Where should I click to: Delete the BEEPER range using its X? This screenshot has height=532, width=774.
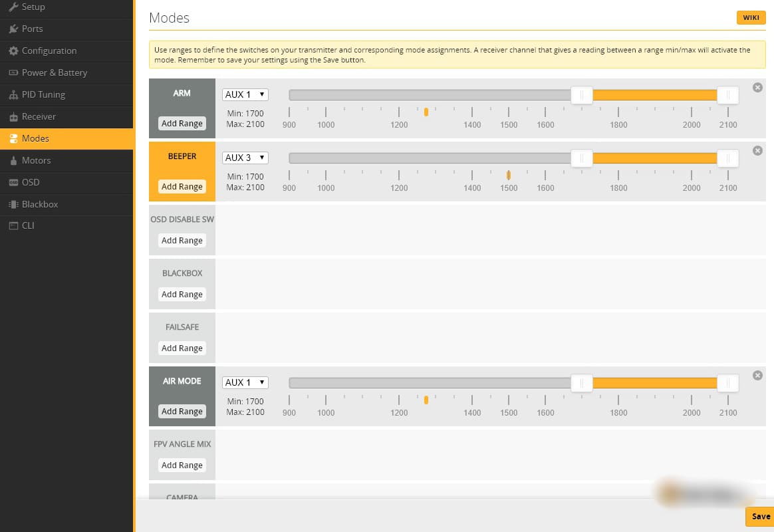[757, 150]
